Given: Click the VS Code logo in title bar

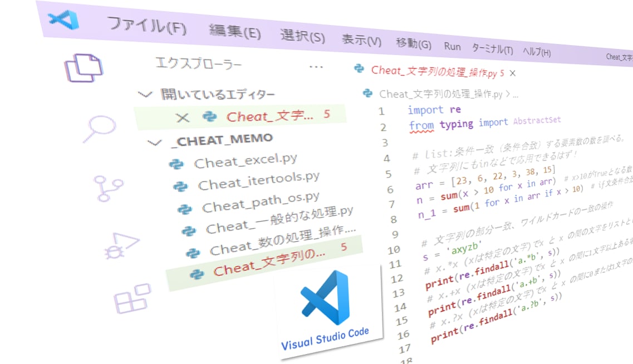Looking at the screenshot, I should point(63,20).
